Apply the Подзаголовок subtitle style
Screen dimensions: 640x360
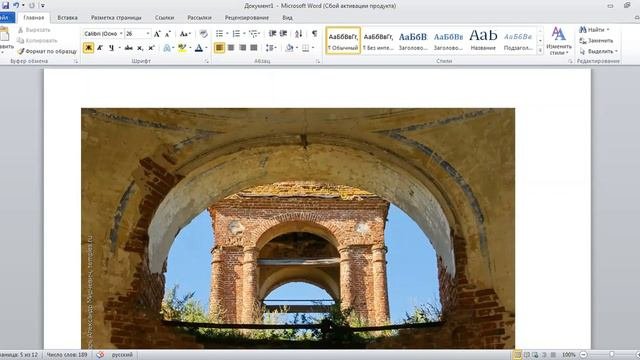[518, 40]
